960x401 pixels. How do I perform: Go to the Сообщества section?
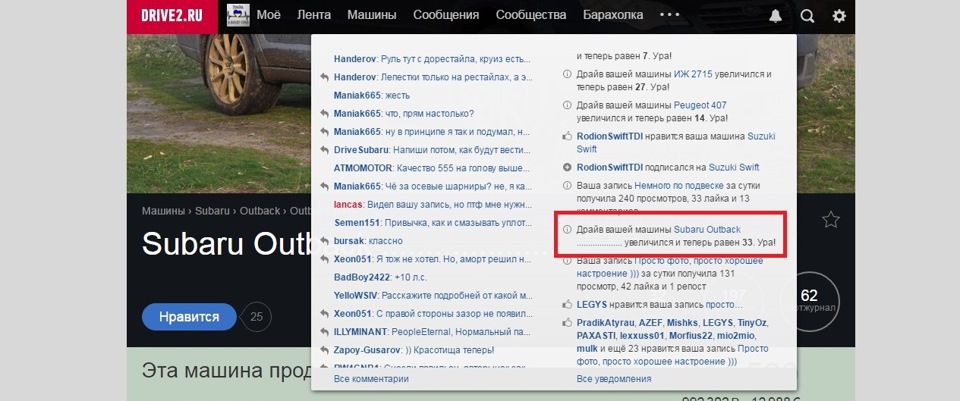coord(531,15)
